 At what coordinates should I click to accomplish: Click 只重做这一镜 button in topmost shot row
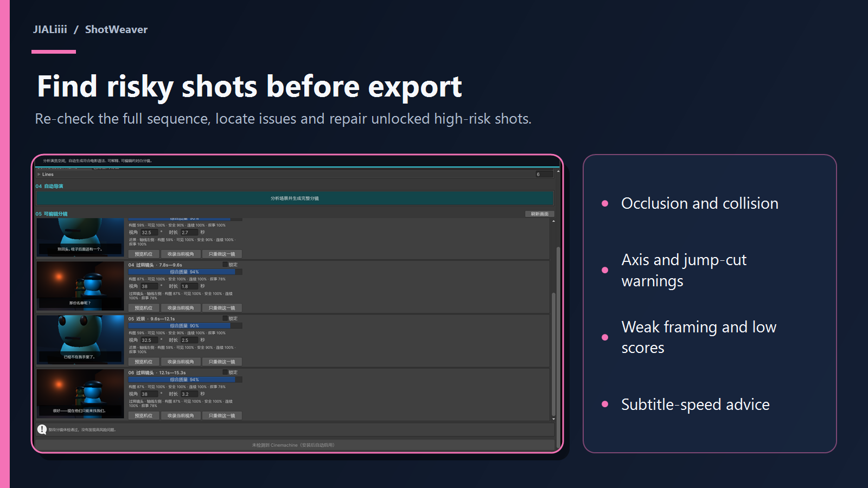(x=222, y=254)
